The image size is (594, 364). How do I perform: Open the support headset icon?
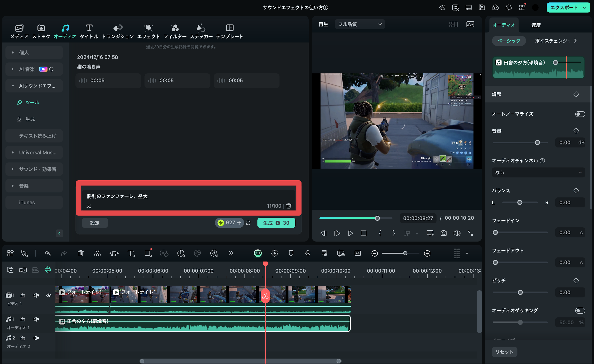click(x=508, y=7)
